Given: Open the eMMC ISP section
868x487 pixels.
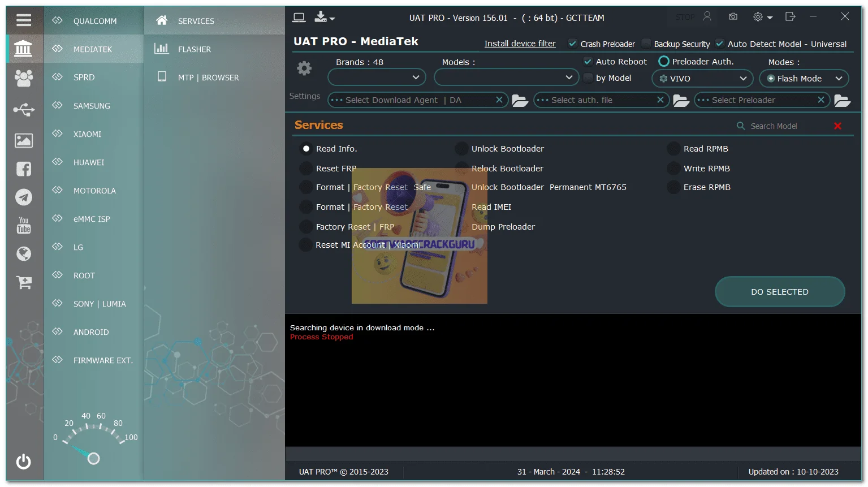Looking at the screenshot, I should pyautogui.click(x=94, y=218).
